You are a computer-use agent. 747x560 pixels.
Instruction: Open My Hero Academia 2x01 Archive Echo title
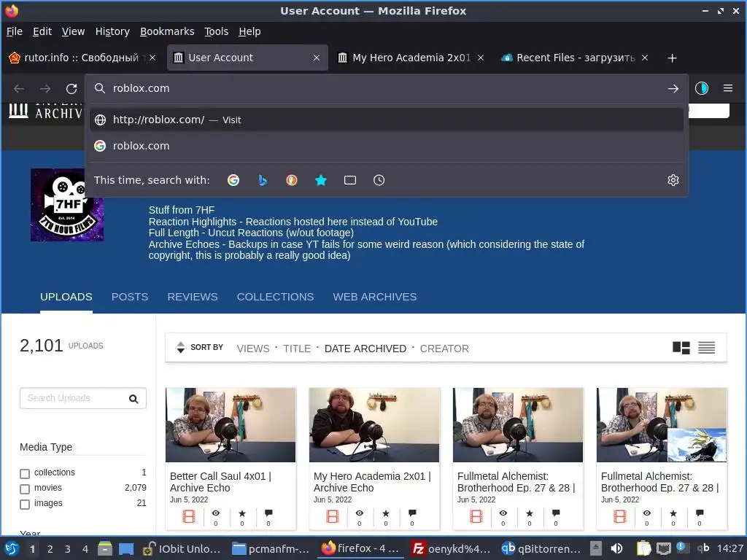[372, 482]
